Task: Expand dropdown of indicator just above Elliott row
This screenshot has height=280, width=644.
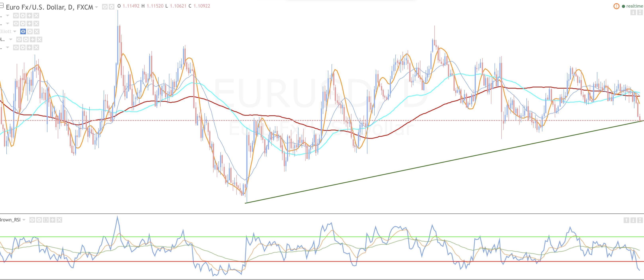Action: [8, 23]
